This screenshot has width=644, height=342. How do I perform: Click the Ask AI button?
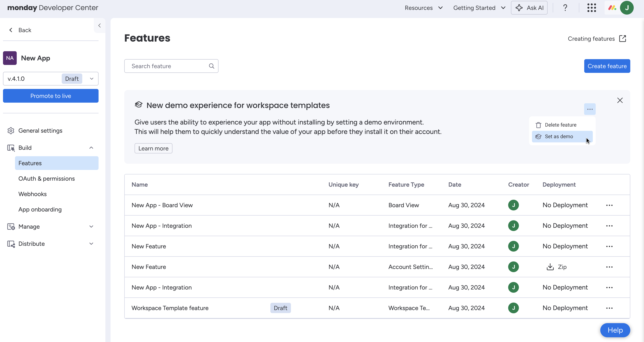click(529, 8)
